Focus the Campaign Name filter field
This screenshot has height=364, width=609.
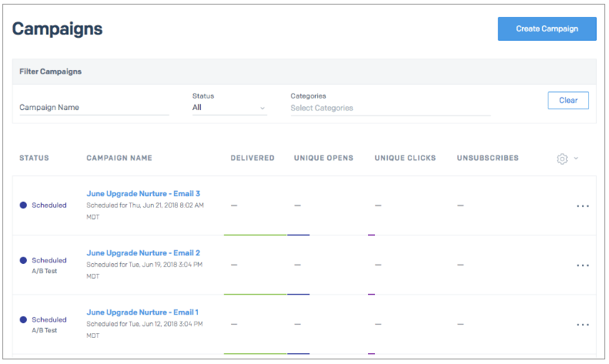pyautogui.click(x=93, y=108)
